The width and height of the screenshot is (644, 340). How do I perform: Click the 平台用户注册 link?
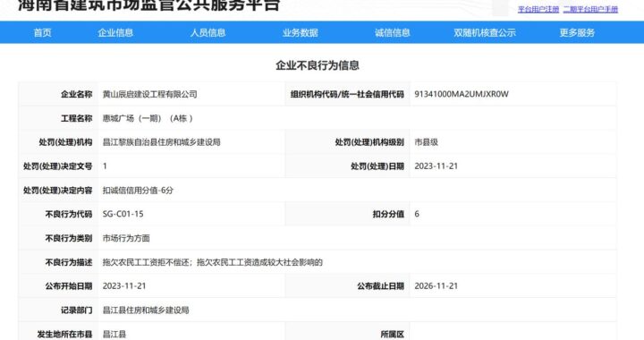click(538, 10)
